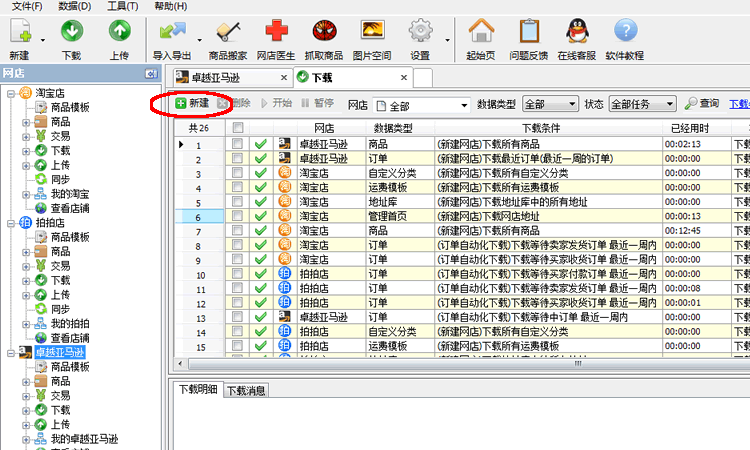Select 商品模板 under 淘宝店 tree
Viewport: 750px width, 450px height.
tap(70, 107)
